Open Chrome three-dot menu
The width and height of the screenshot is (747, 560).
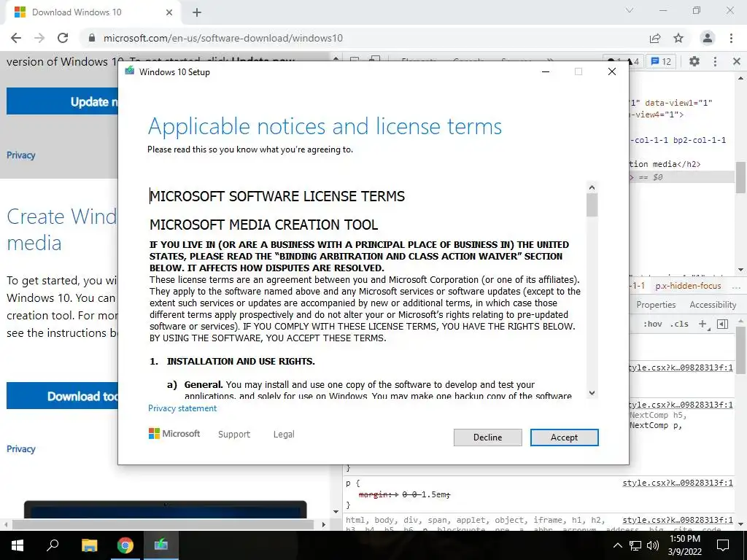731,38
